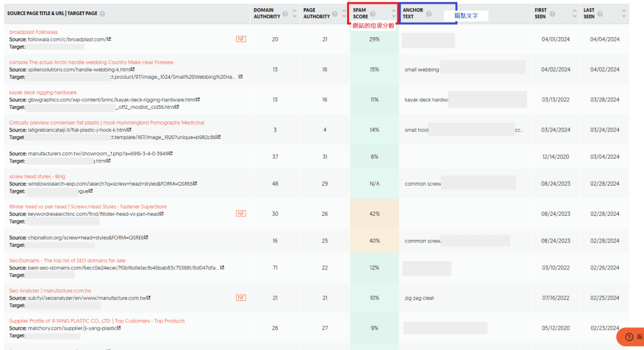Screen dimensions: 644x350
Task: Click the NF badge in followala row
Action: click(241, 39)
